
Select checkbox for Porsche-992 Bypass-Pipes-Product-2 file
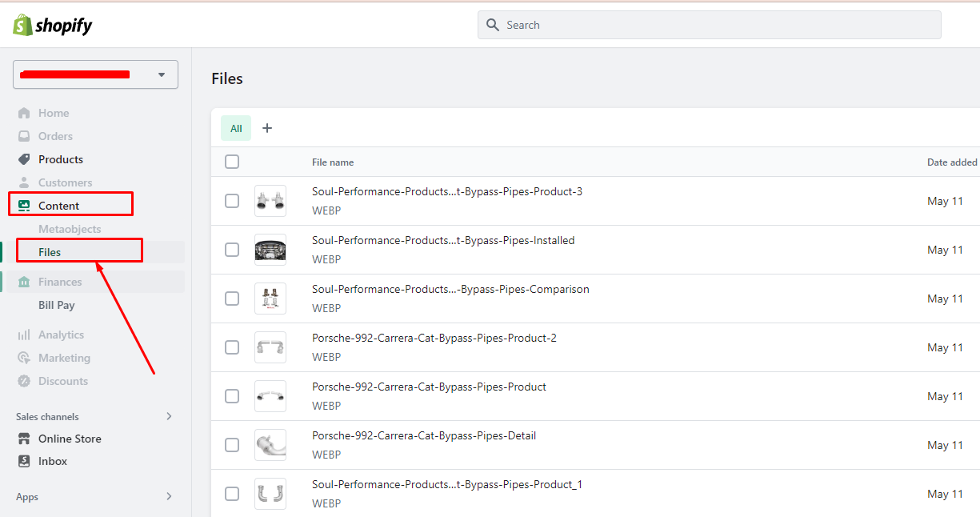(232, 347)
